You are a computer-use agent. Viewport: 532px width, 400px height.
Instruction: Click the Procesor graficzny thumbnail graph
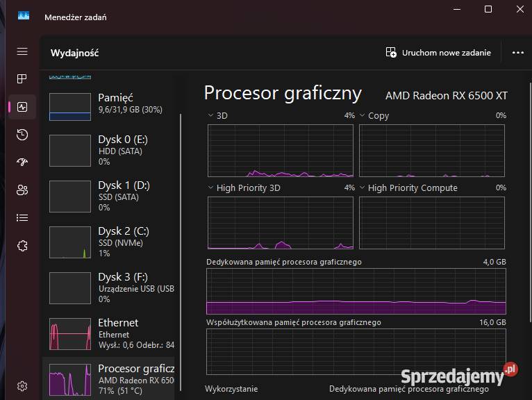(x=70, y=380)
